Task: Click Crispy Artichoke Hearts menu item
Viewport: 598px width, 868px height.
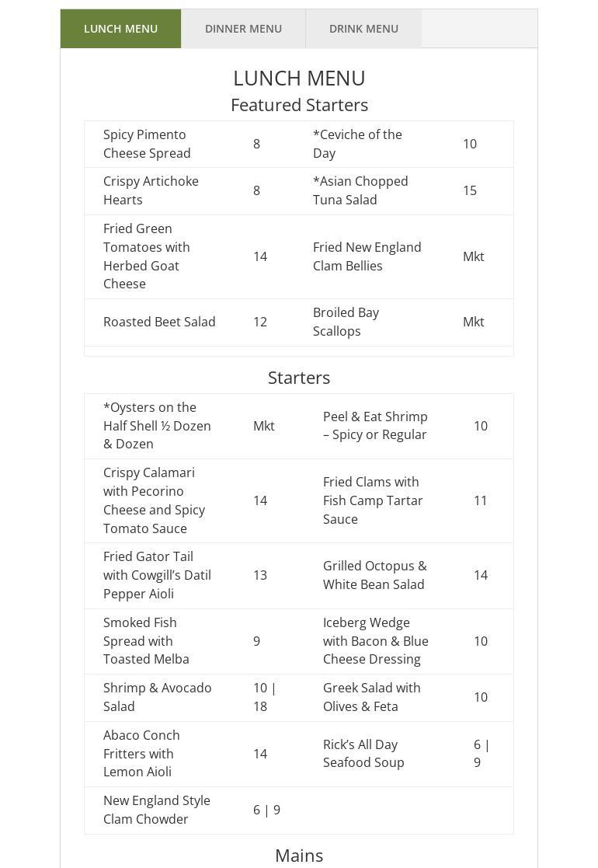Action: click(x=151, y=190)
